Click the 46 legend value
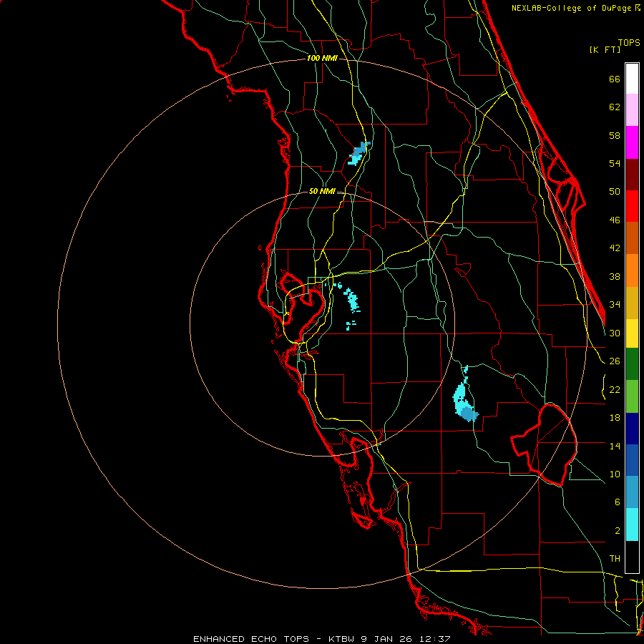644x644 pixels. [615, 220]
